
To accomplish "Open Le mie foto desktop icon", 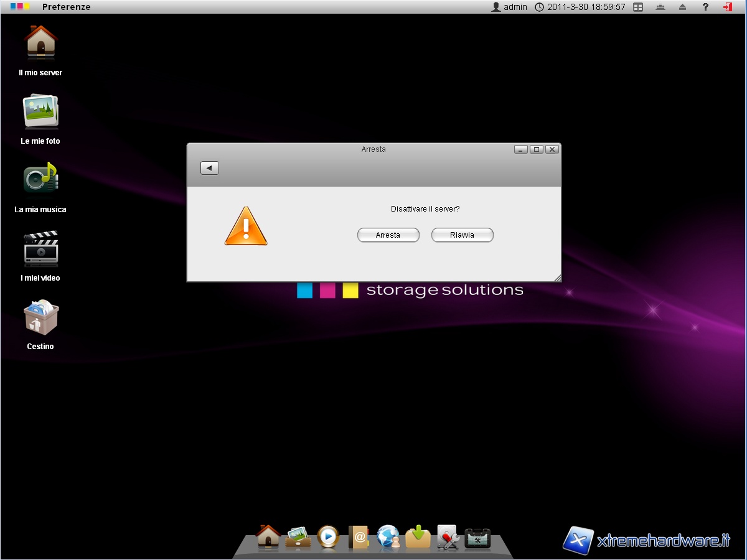I will click(40, 111).
